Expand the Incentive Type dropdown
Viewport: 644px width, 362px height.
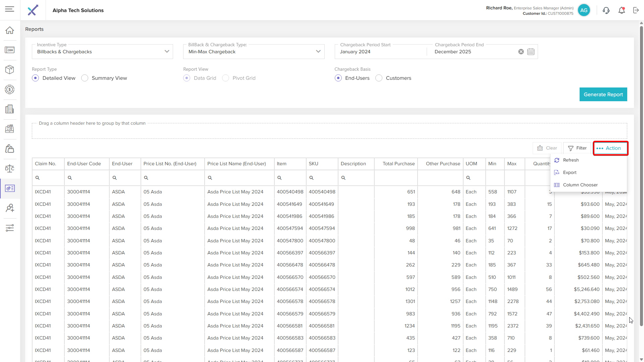167,52
